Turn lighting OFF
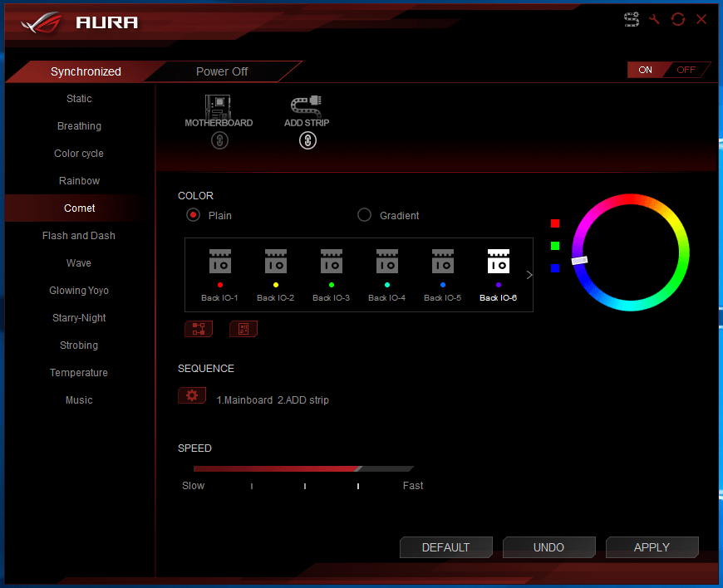 pos(686,70)
